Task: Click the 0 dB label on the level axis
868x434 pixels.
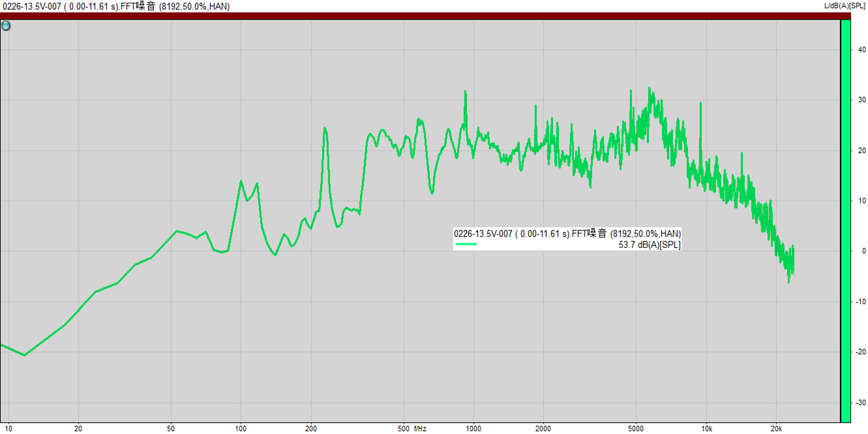Action: [x=863, y=251]
